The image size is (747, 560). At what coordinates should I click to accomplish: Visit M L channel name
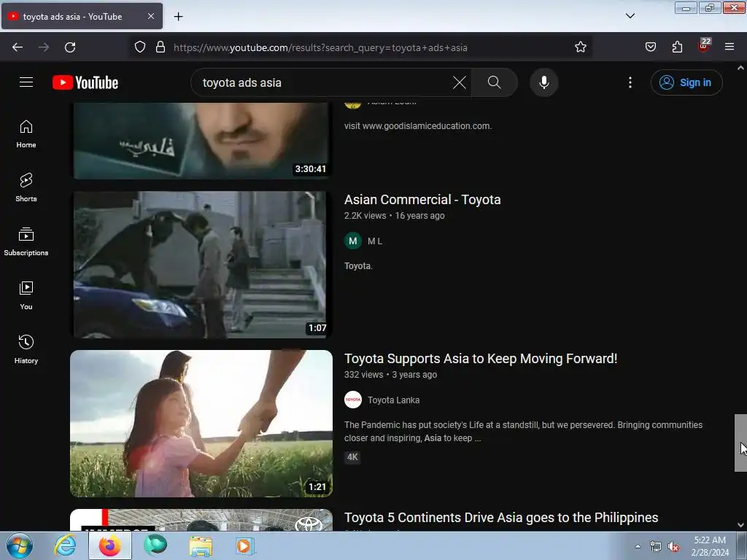coord(374,241)
